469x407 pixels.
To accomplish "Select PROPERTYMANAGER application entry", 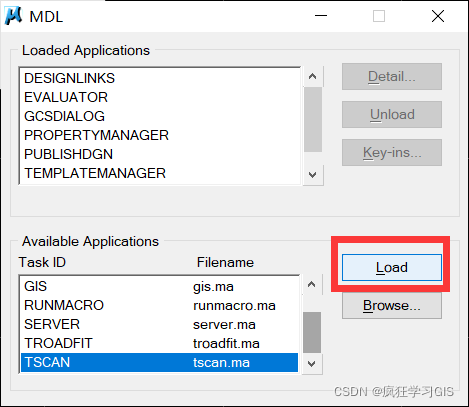I will [x=160, y=135].
